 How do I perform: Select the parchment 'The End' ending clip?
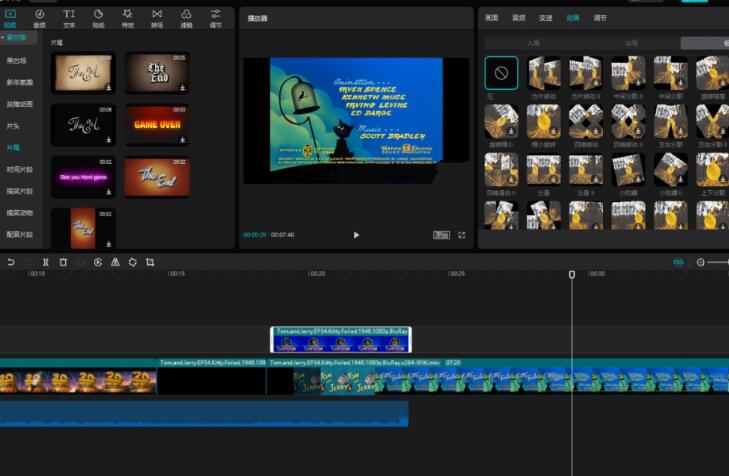[x=83, y=73]
